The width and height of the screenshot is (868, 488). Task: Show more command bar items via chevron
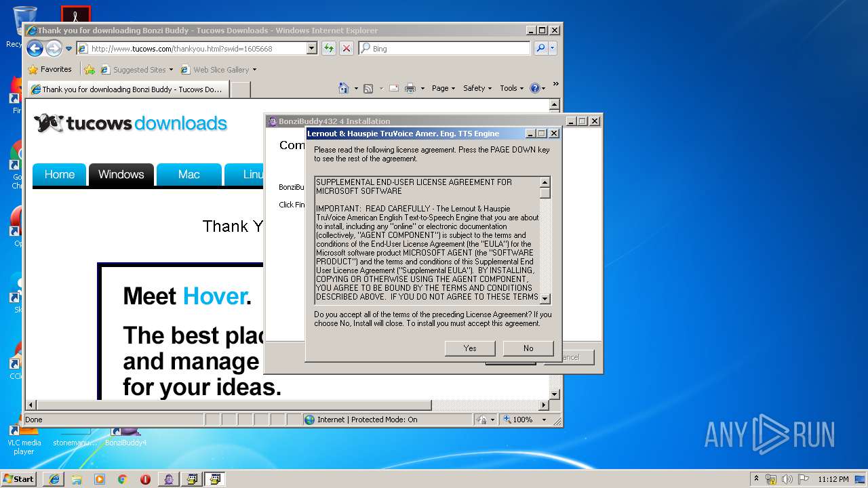pos(555,84)
